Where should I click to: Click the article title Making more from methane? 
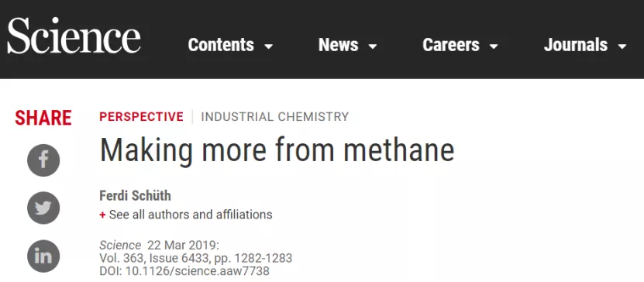tap(277, 150)
